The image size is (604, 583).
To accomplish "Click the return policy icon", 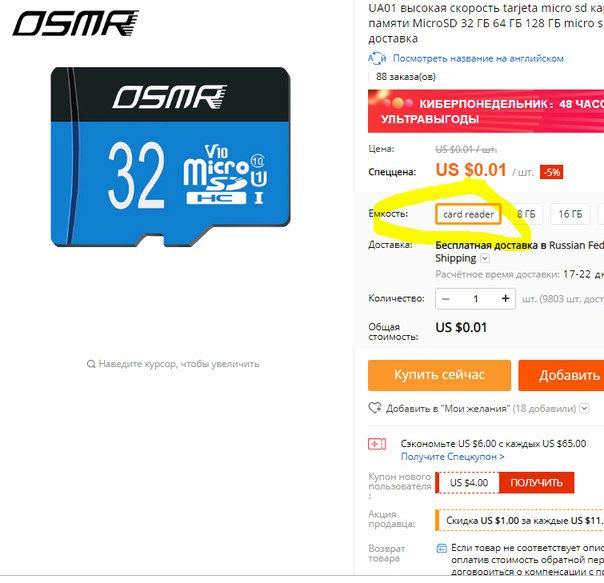I will pyautogui.click(x=441, y=548).
